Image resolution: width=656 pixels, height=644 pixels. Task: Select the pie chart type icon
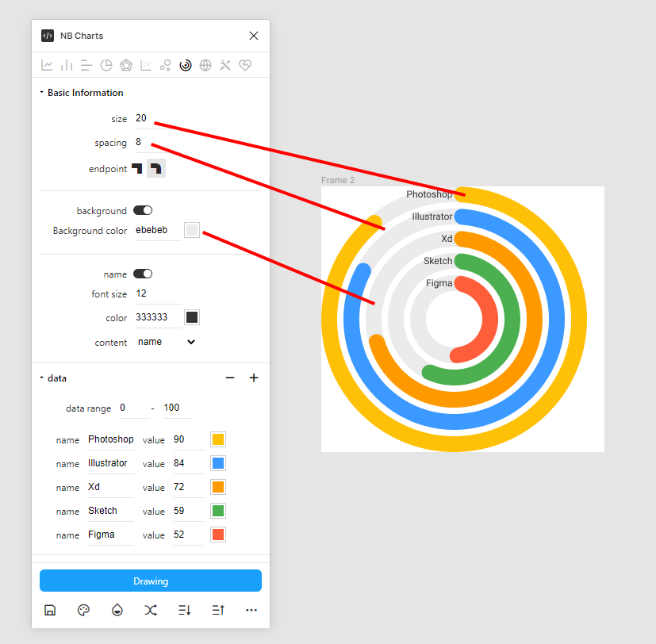pos(105,65)
